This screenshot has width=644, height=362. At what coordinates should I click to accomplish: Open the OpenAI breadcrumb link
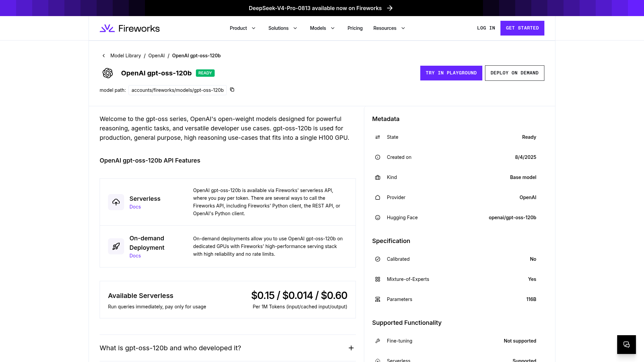point(156,56)
